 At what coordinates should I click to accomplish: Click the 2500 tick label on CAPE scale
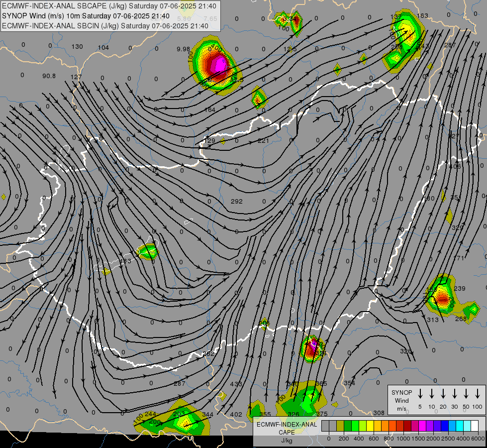click(x=448, y=439)
